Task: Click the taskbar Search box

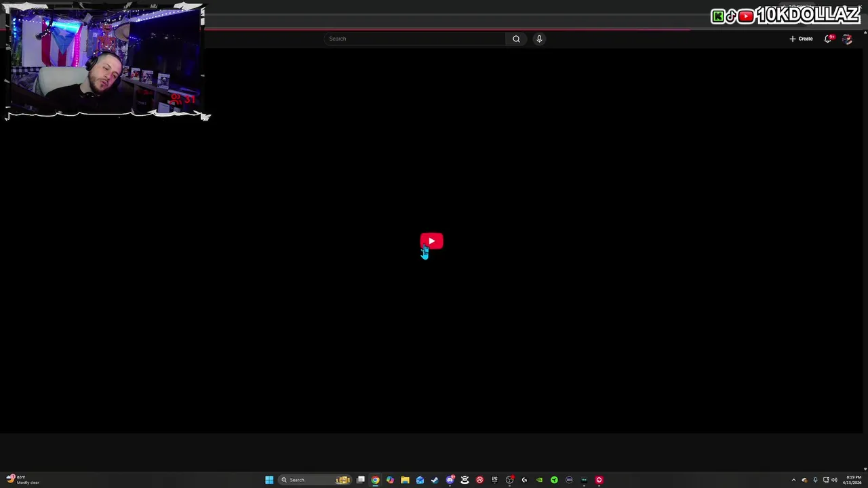Action: pos(315,480)
